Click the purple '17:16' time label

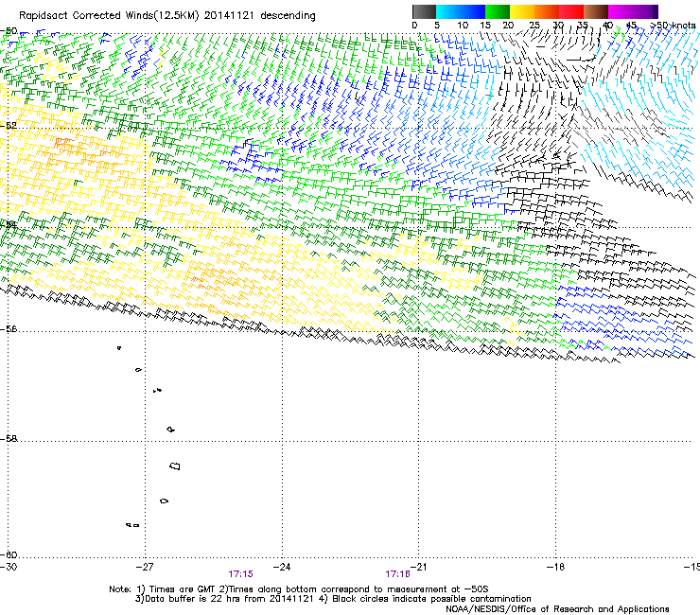pos(397,574)
